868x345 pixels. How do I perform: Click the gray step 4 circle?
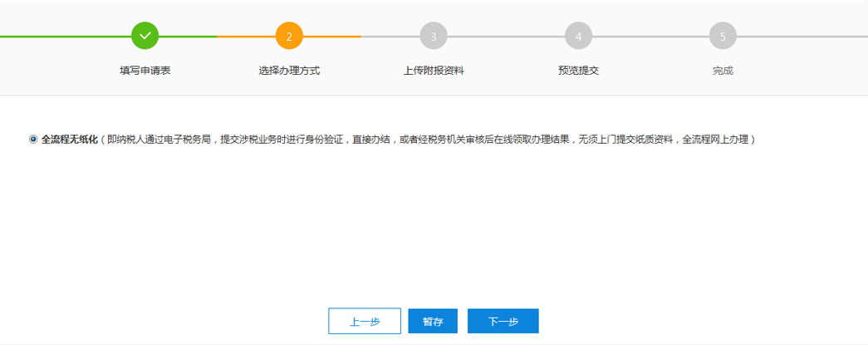pos(578,36)
